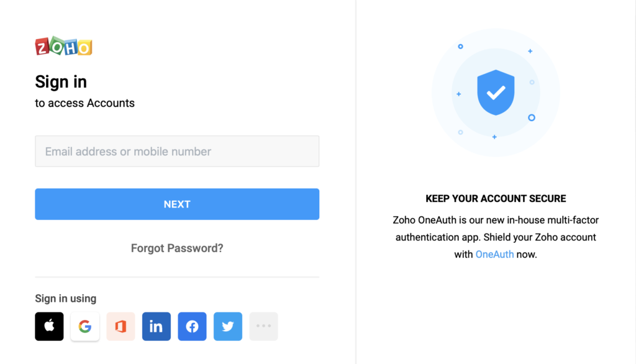Choose Google sign-in icon
Viewport: 636px width, 364px height.
pyautogui.click(x=85, y=326)
